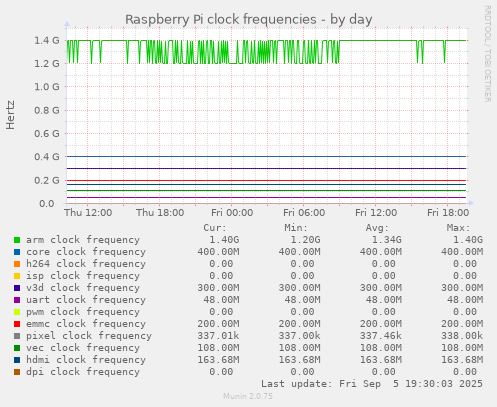Click the dark green vec clock swatch
497x407 pixels.
tap(17, 348)
